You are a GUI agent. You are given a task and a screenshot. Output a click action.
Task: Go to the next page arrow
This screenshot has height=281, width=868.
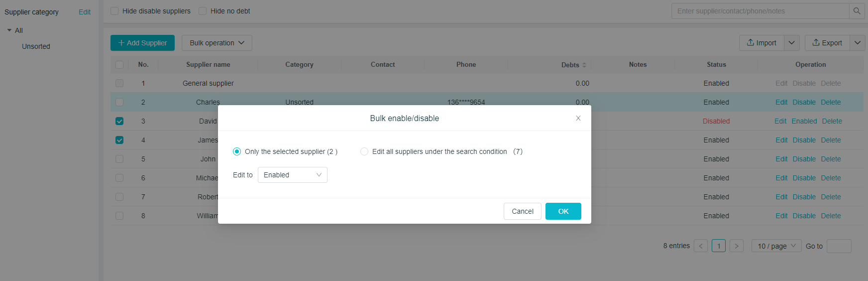737,246
